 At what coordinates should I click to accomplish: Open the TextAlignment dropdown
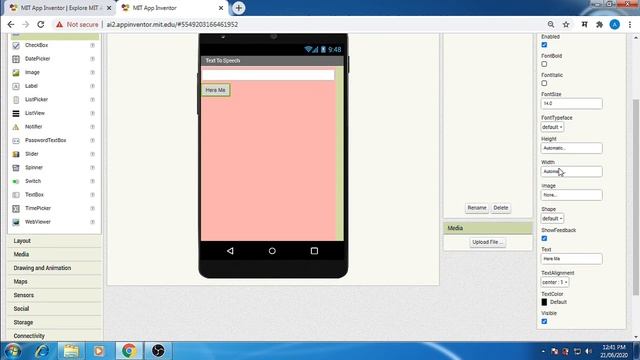[x=555, y=282]
